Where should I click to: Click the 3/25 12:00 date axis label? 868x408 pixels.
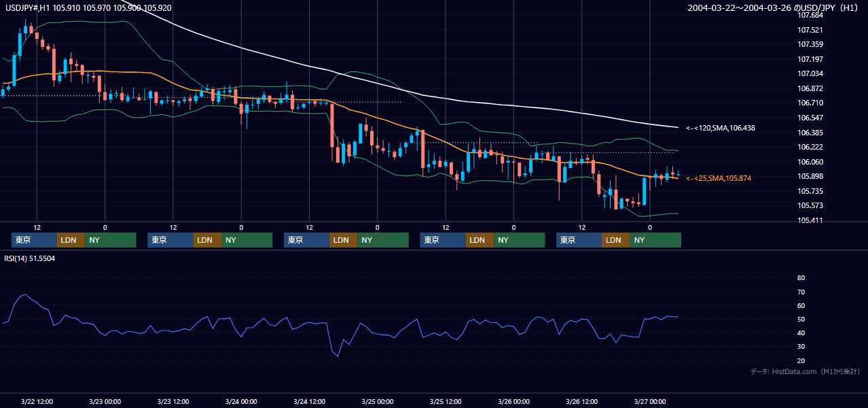tap(446, 402)
